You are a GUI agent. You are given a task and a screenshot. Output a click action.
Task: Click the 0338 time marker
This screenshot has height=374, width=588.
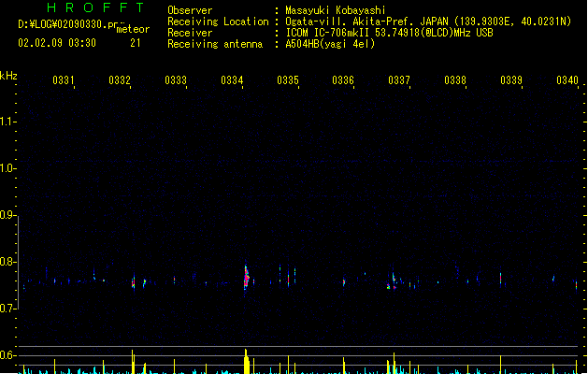click(x=455, y=79)
